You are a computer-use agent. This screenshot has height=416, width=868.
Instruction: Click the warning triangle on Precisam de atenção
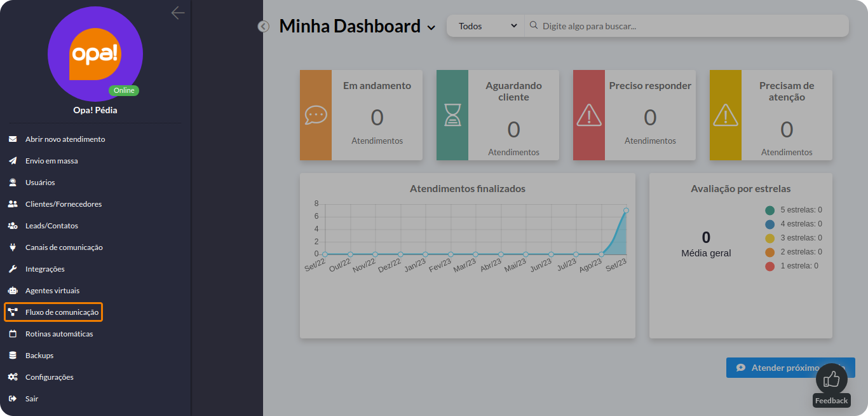pyautogui.click(x=726, y=115)
